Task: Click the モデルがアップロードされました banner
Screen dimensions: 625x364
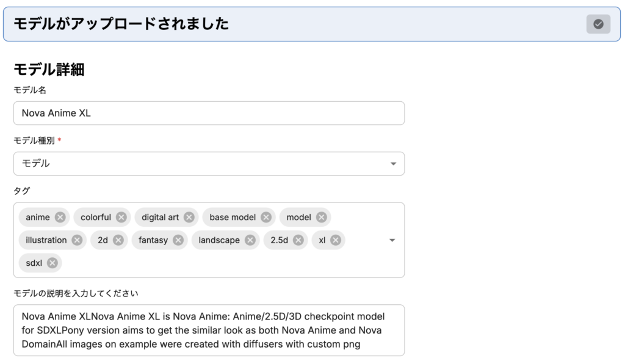Action: 293,24
